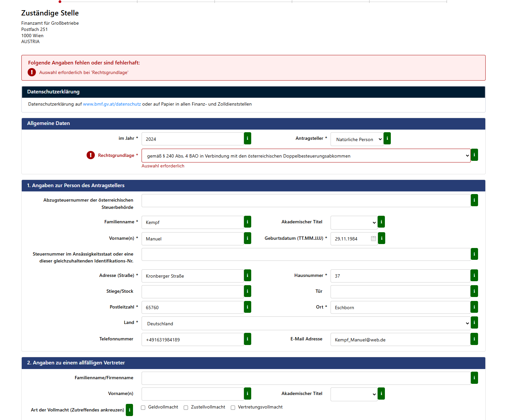Viewport: 510px width, 420px height.
Task: Show info for E-Mail Adresse field
Action: tap(474, 339)
